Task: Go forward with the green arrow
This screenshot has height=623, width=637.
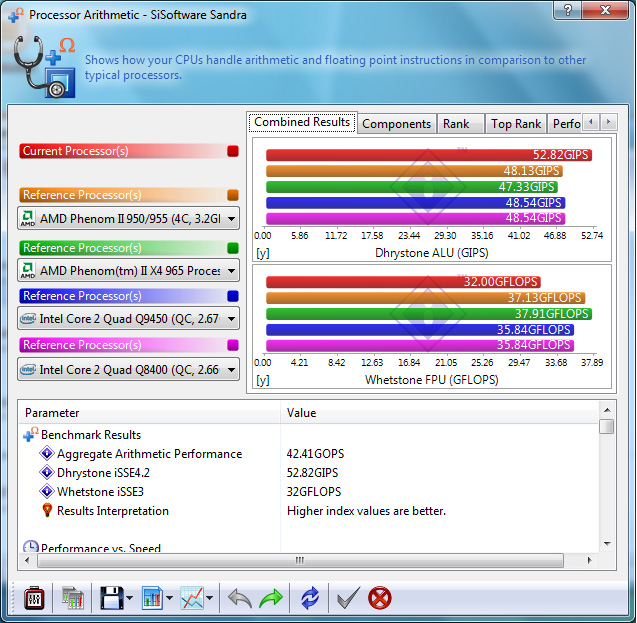Action: 271,598
